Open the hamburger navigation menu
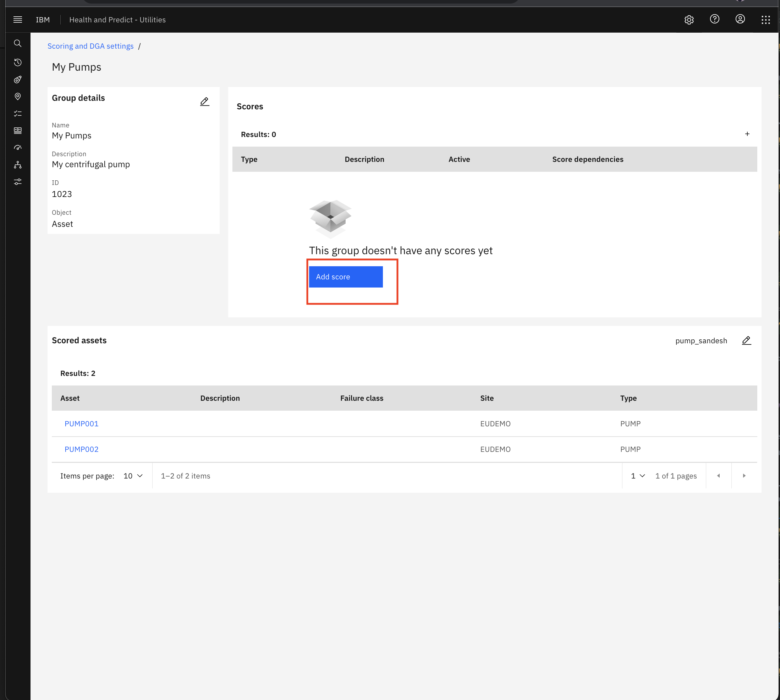Image resolution: width=780 pixels, height=700 pixels. [x=18, y=20]
